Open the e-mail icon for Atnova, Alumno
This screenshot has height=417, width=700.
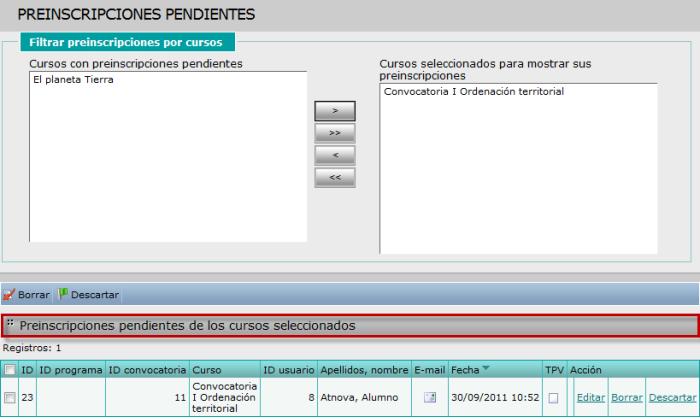[x=430, y=397]
